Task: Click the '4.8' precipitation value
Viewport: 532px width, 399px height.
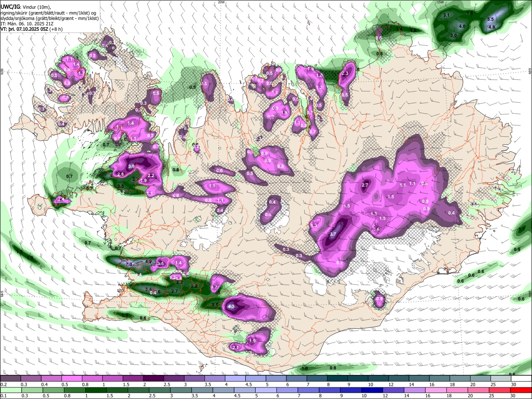Action: [492, 27]
